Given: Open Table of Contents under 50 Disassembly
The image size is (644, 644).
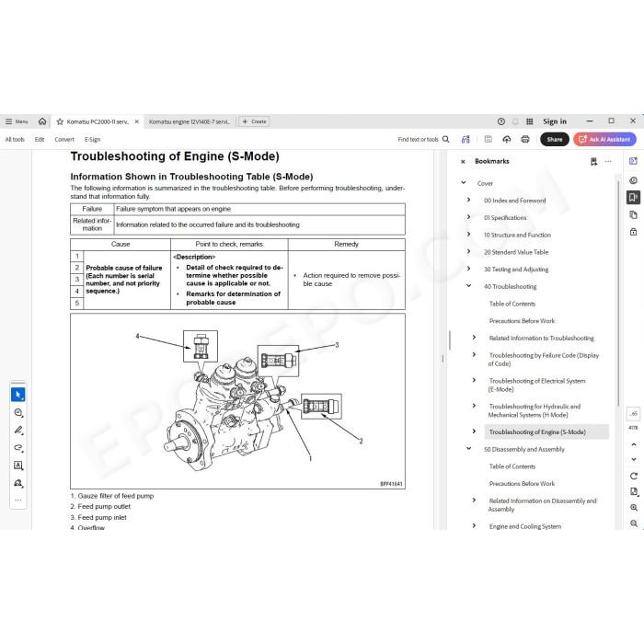Looking at the screenshot, I should 512,466.
